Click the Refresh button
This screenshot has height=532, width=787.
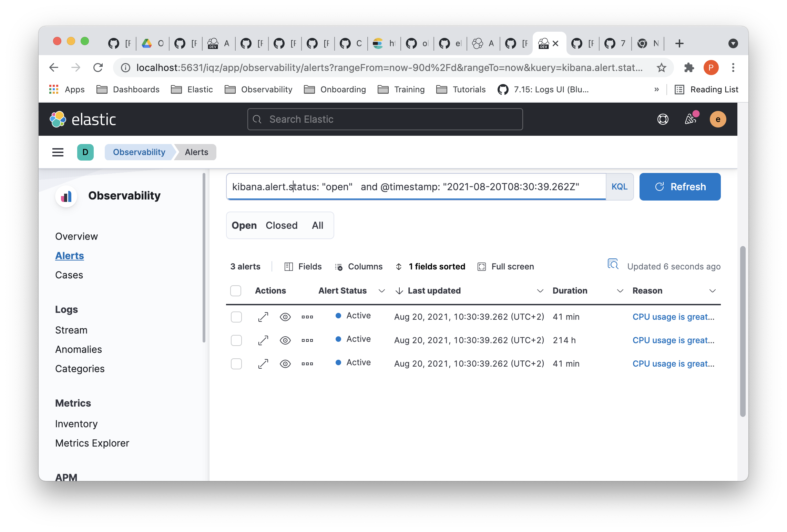tap(679, 186)
